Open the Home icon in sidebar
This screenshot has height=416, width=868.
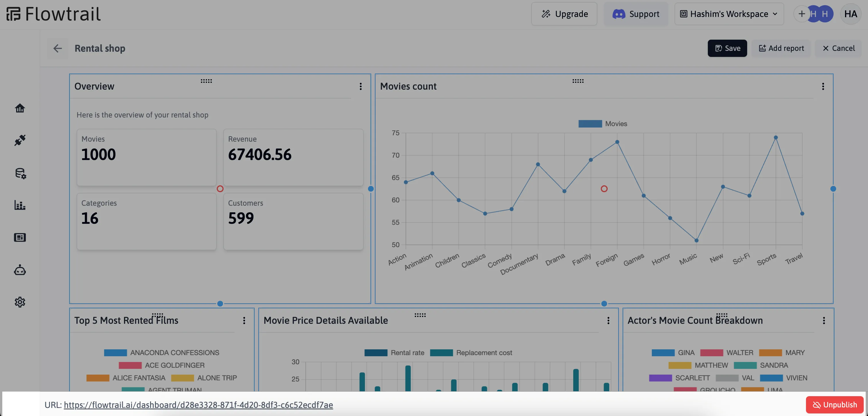pos(20,108)
